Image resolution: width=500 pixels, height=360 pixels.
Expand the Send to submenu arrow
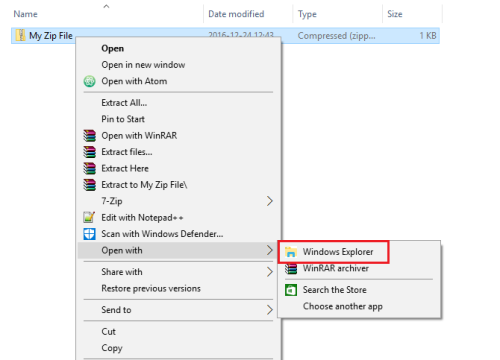(270, 310)
